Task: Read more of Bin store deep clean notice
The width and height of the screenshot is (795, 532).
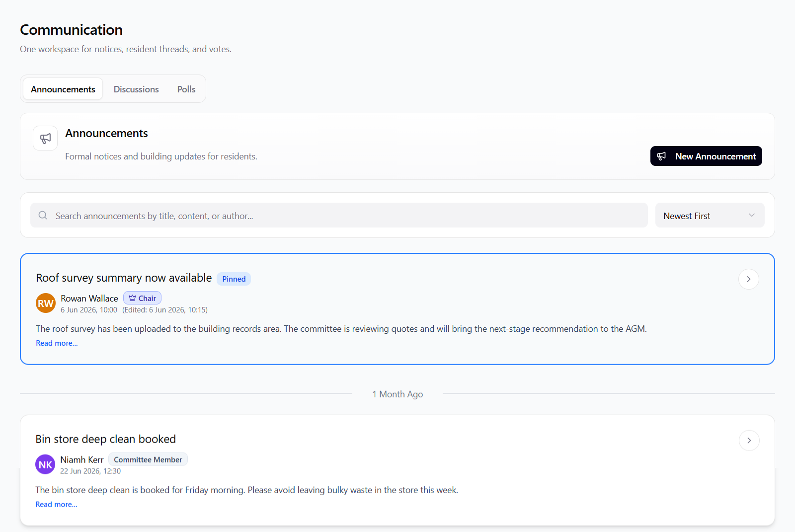Action: point(56,504)
